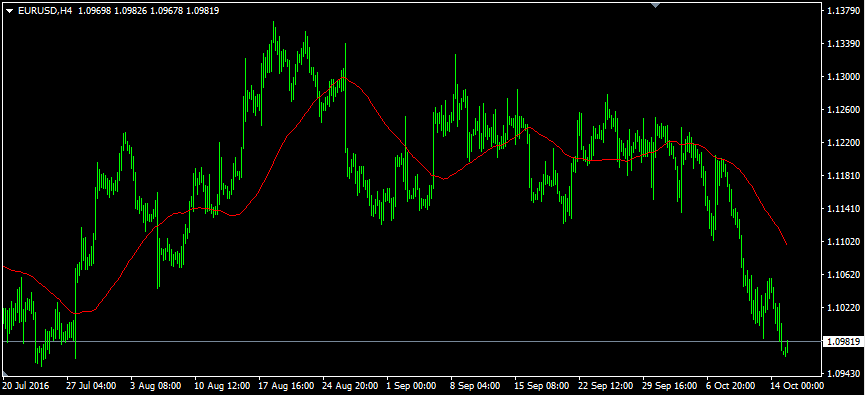
Task: Click the triangle beside the EURUSD,H4 title
Action: pyautogui.click(x=10, y=10)
